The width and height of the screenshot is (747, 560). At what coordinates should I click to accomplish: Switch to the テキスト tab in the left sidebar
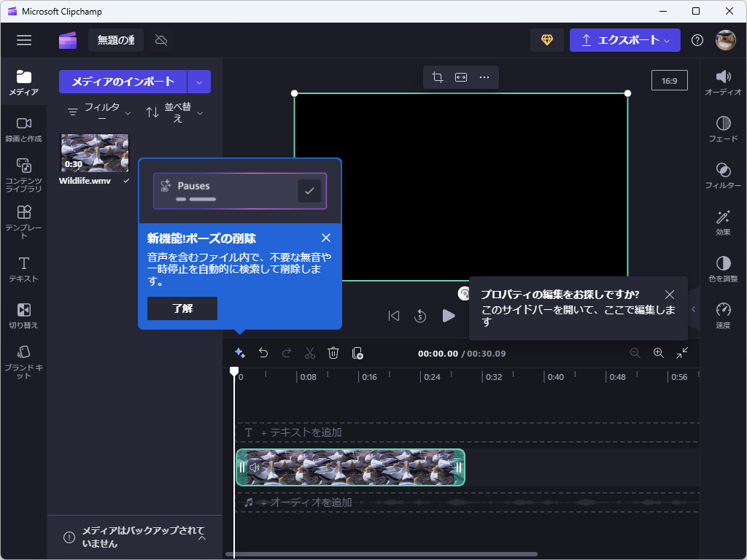point(24,271)
